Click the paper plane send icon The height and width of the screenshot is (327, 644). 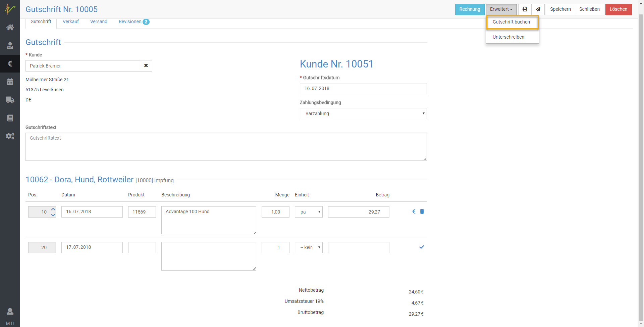(x=538, y=9)
